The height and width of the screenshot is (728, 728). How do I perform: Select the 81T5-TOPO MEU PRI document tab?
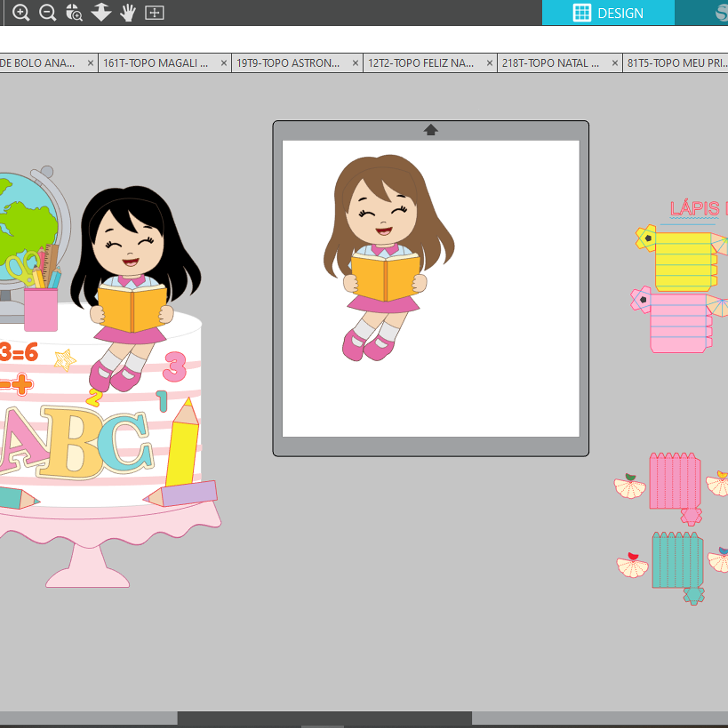coord(677,63)
